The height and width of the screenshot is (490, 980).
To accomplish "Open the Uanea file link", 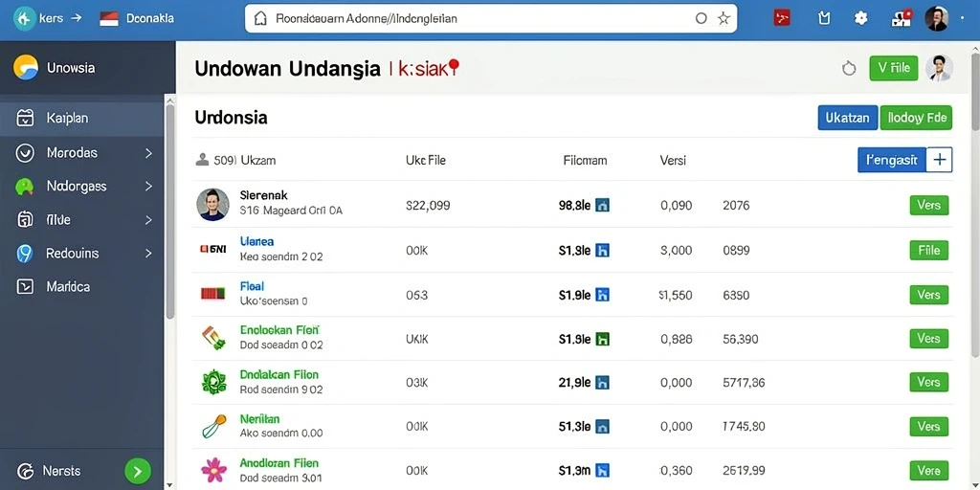I will pyautogui.click(x=256, y=241).
